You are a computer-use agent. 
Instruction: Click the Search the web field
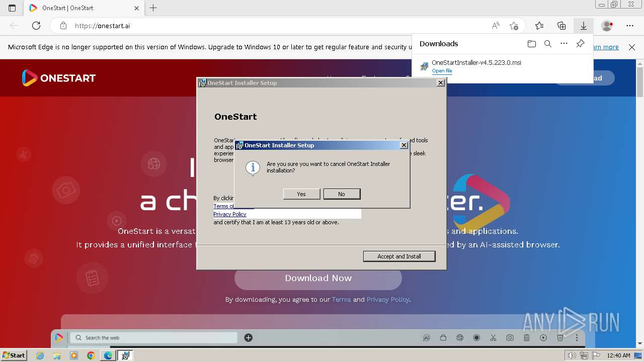154,338
